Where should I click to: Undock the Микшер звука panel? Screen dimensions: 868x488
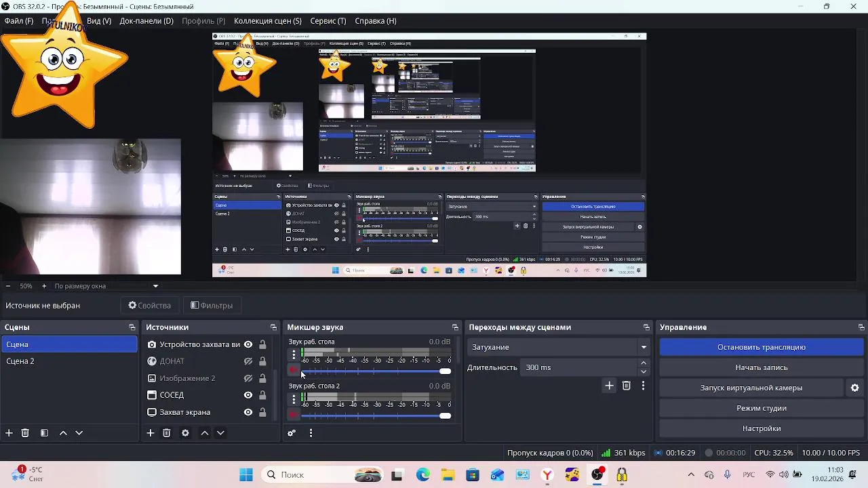(455, 327)
